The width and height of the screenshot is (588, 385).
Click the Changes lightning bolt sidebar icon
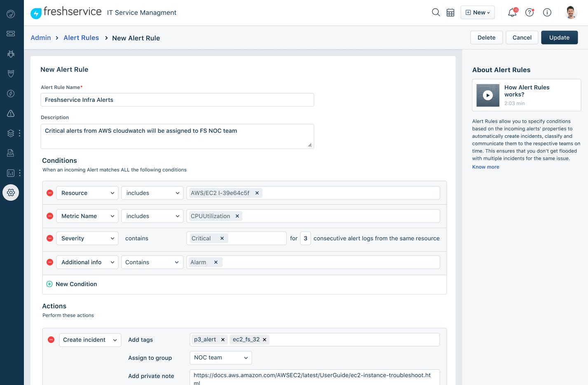tap(11, 94)
